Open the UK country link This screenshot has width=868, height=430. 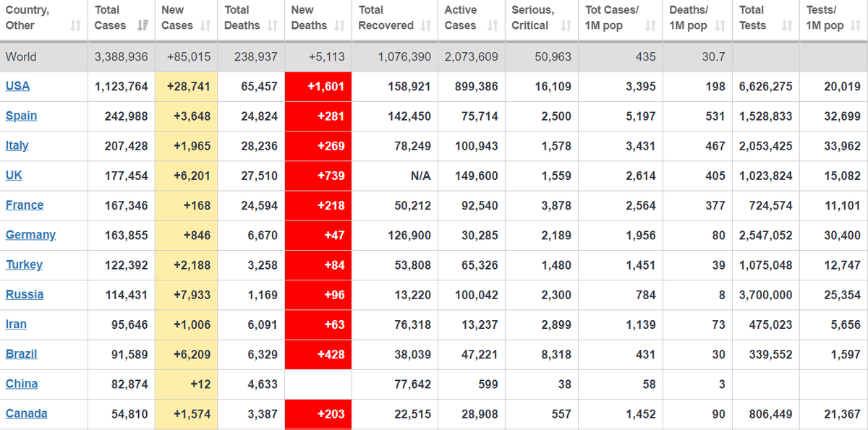tap(14, 175)
